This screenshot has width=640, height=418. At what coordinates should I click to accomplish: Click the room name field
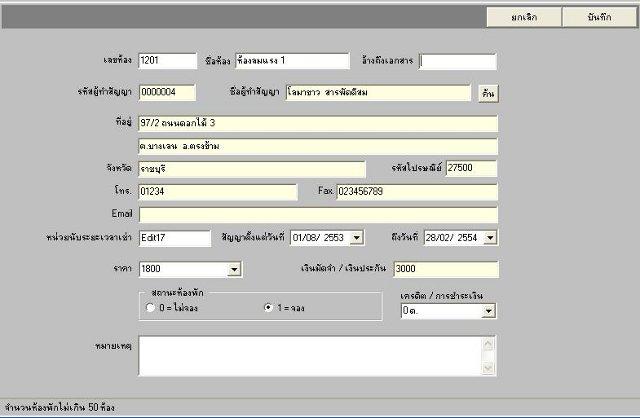point(292,61)
